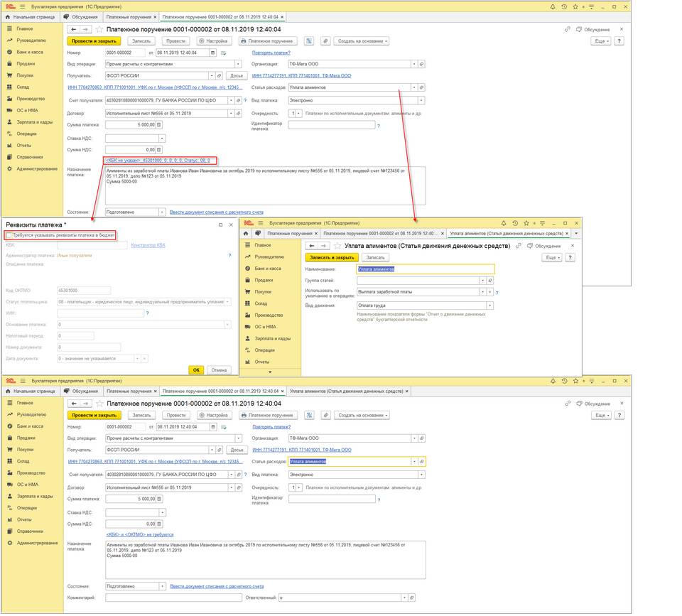Click the УИН help question mark icon
Image resolution: width=682 pixels, height=616 pixels.
pyautogui.click(x=147, y=313)
